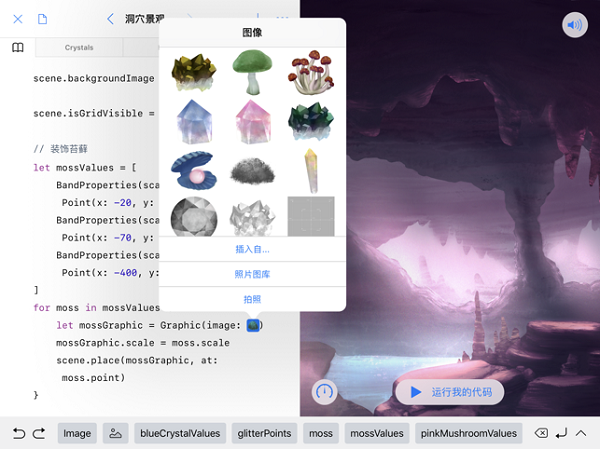Tap the 装饰苔藓 comment line
600x449 pixels.
(60, 149)
